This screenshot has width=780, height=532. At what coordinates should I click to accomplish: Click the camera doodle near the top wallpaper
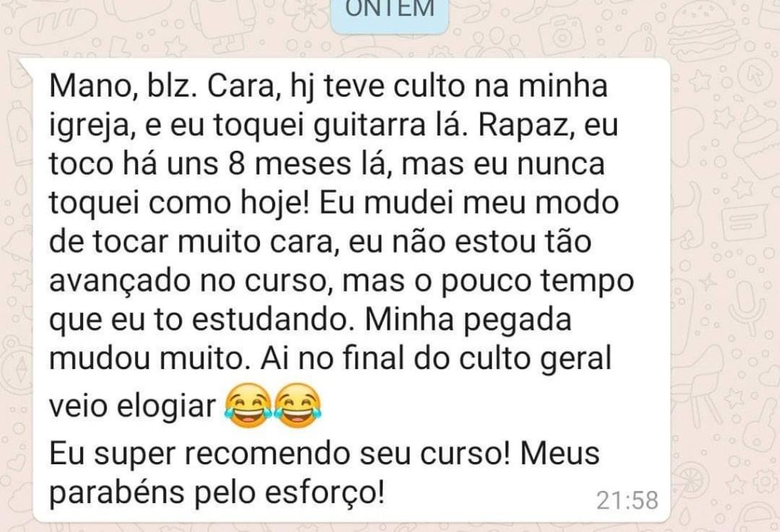pyautogui.click(x=561, y=35)
